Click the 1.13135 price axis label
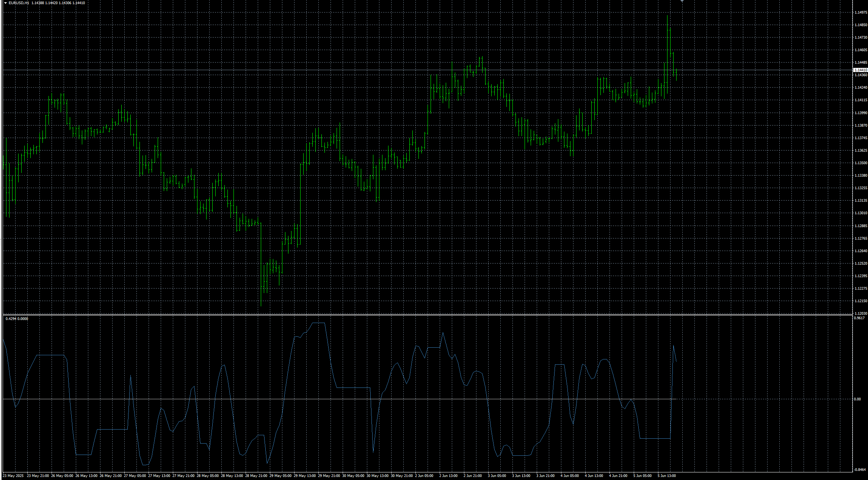This screenshot has width=868, height=480. point(861,201)
